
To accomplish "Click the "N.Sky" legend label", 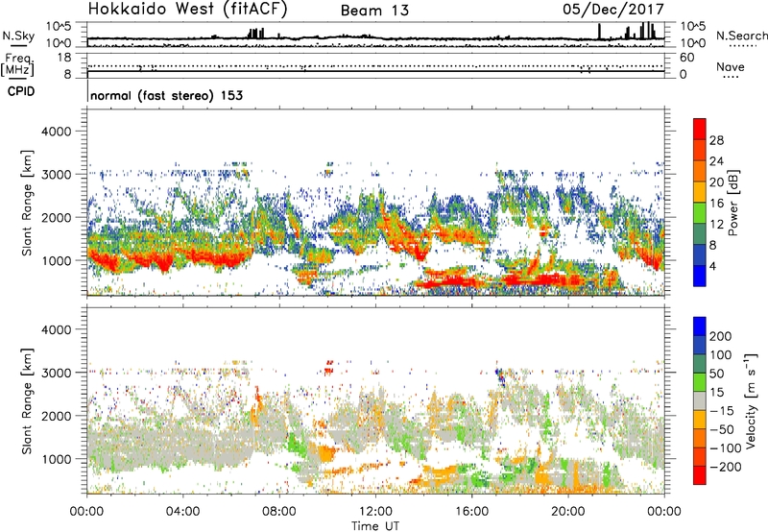I will tap(18, 36).
